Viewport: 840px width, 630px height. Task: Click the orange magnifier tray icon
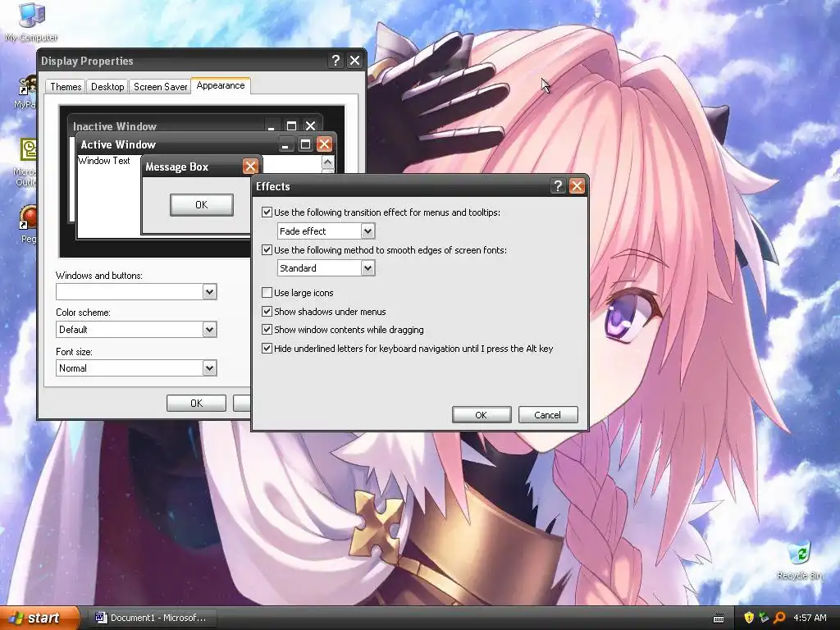point(779,618)
